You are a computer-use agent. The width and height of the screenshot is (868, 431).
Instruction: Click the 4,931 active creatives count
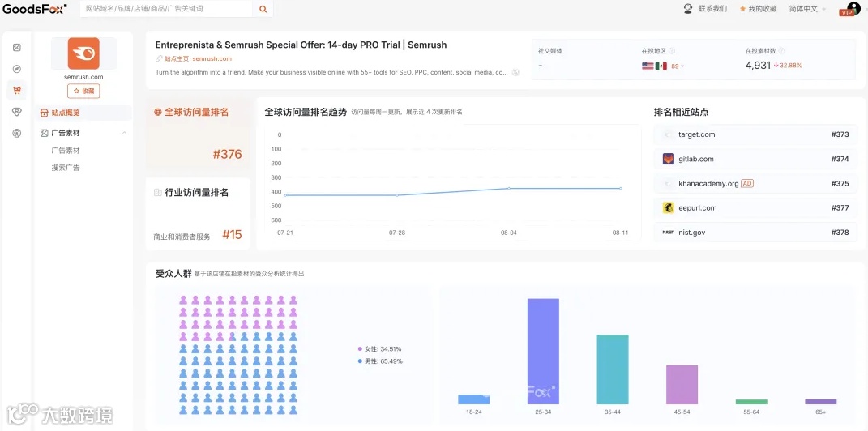click(758, 66)
